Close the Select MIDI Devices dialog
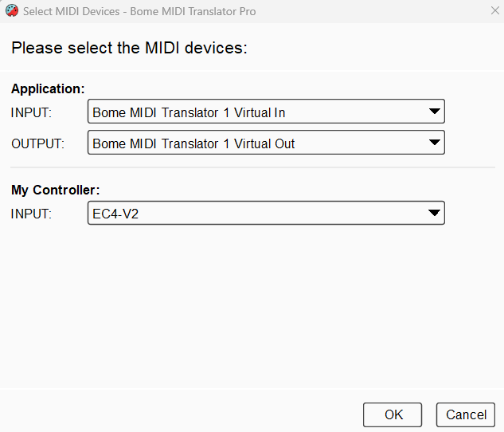 click(x=495, y=10)
